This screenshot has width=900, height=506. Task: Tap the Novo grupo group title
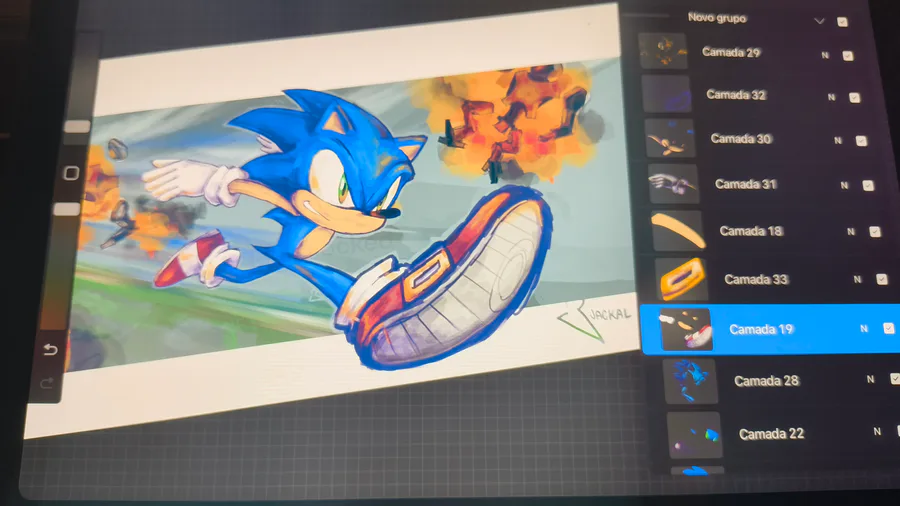(x=717, y=18)
